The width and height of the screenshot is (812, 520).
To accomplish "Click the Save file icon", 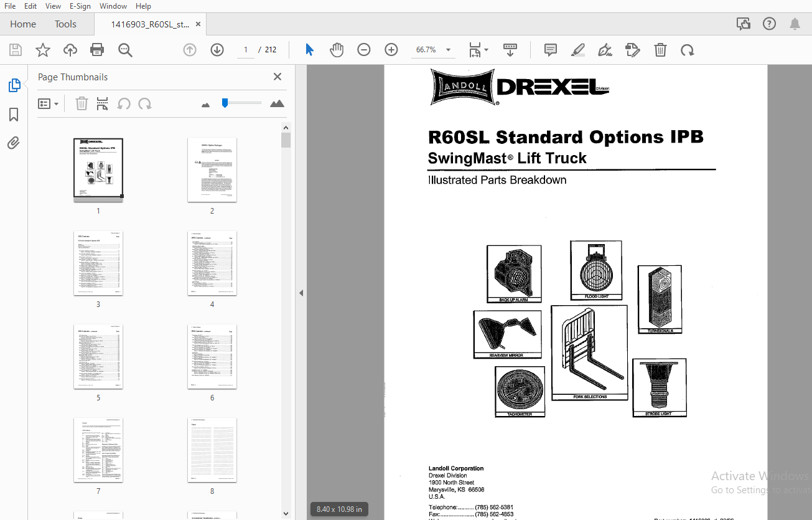I will (16, 50).
